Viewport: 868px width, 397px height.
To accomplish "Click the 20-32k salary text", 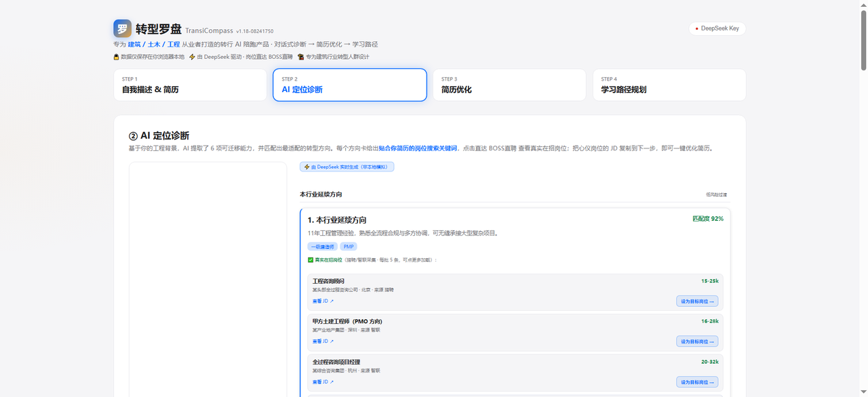I will (x=710, y=362).
